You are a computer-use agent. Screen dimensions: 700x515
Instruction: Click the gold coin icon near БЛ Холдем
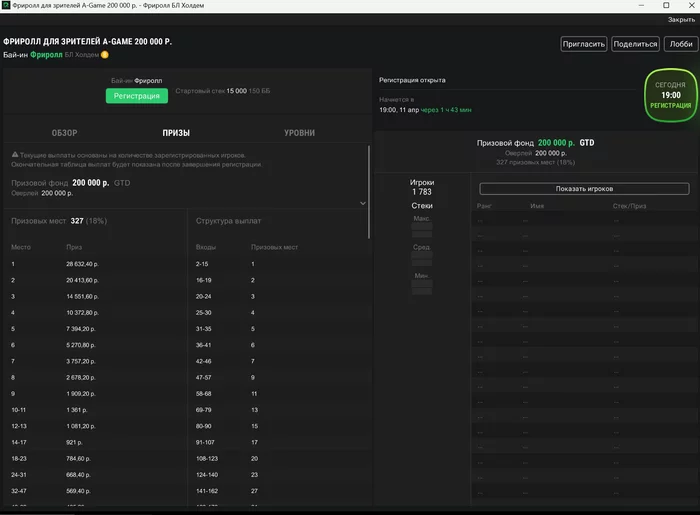point(105,55)
